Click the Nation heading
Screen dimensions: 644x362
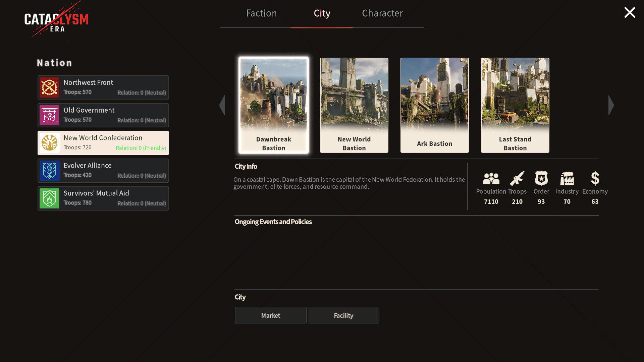coord(54,63)
